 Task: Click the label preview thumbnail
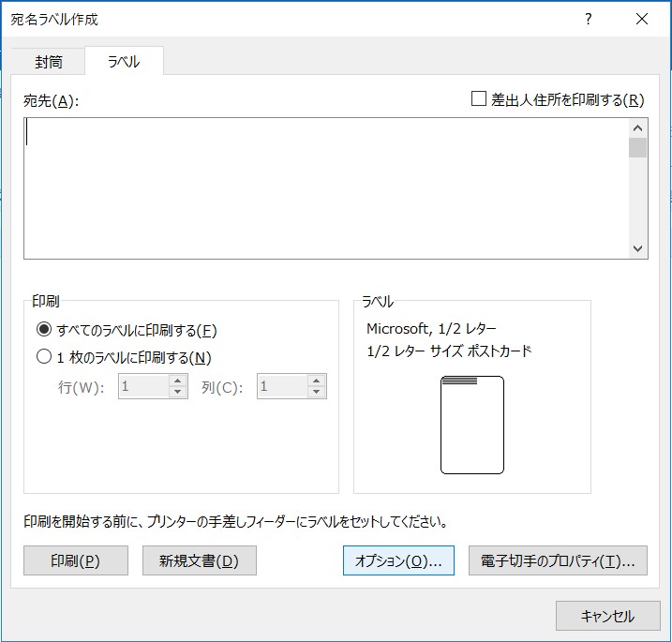click(471, 425)
